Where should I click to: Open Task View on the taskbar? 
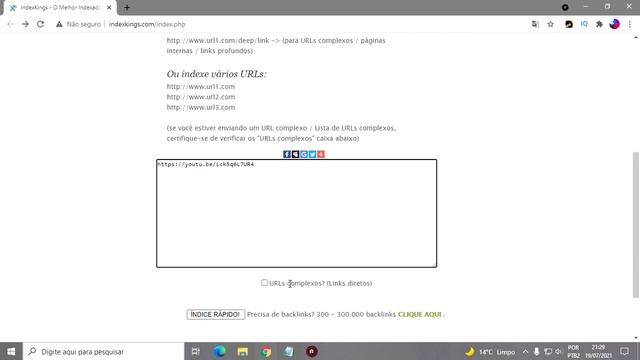196,351
